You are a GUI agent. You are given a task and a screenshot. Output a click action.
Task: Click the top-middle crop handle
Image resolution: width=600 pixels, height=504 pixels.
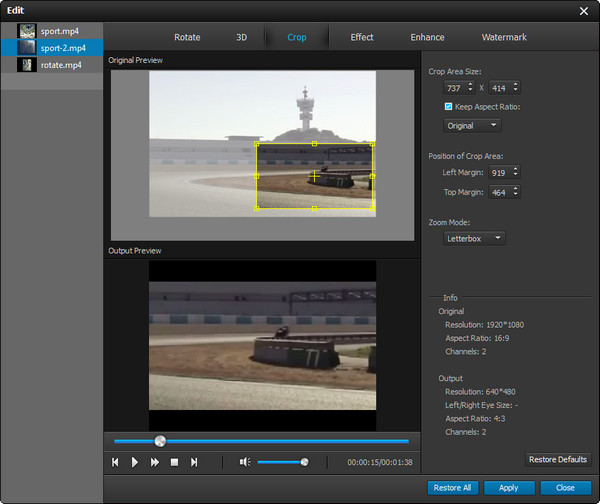point(314,144)
